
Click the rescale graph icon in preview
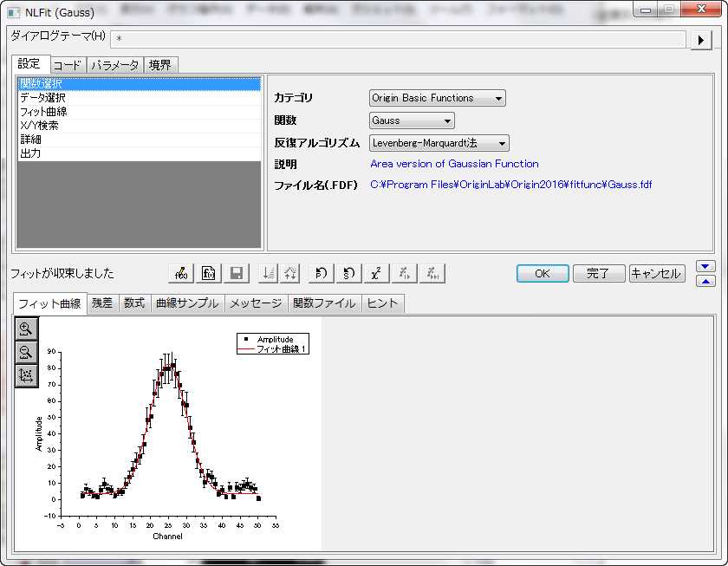pos(26,375)
